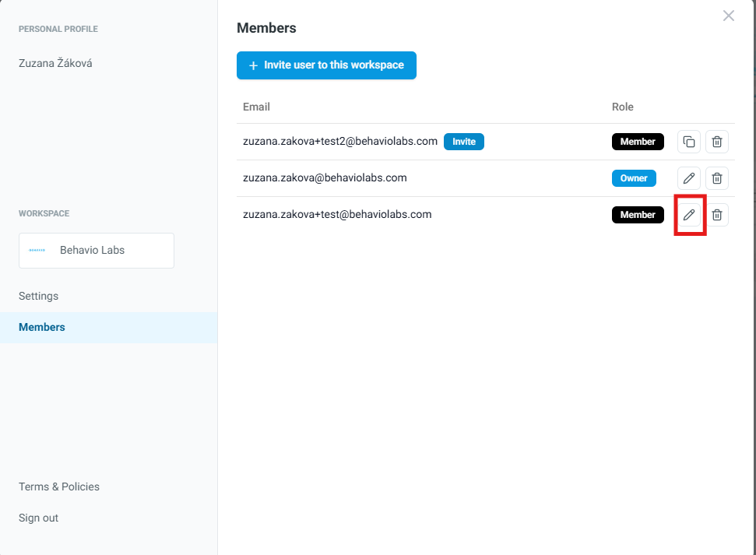Click the Owner role badge
756x555 pixels.
(x=634, y=178)
